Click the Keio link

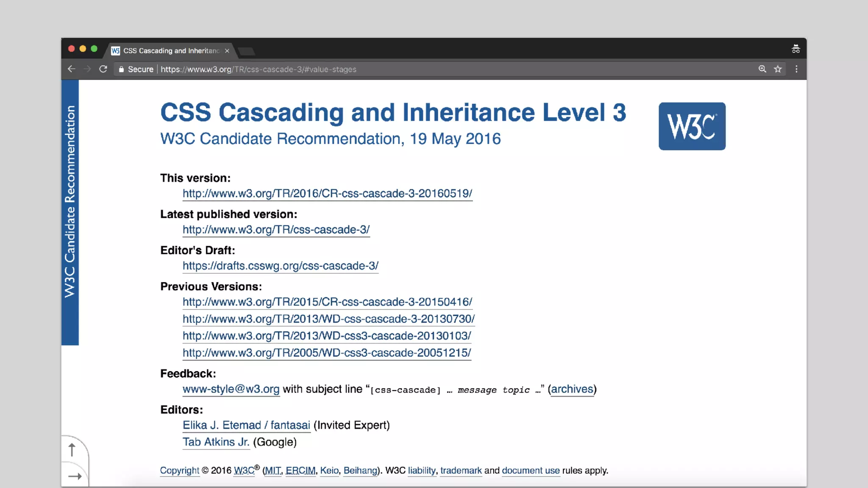(329, 471)
